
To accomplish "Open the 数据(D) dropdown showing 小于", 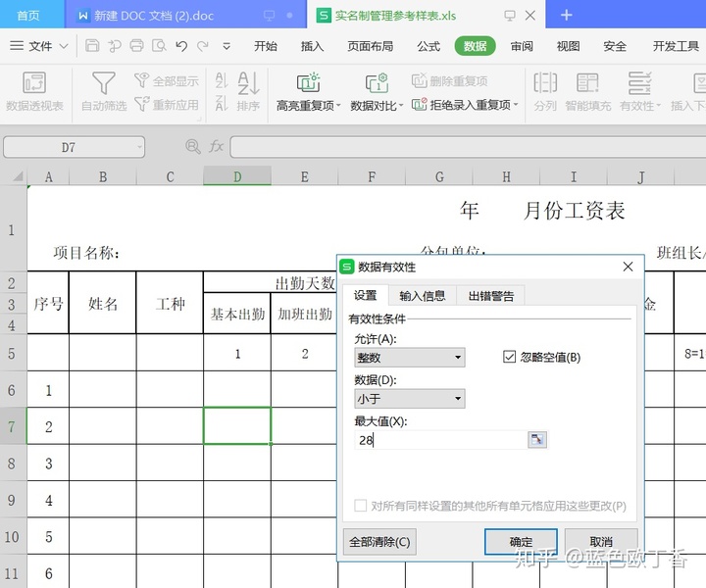I will 410,399.
